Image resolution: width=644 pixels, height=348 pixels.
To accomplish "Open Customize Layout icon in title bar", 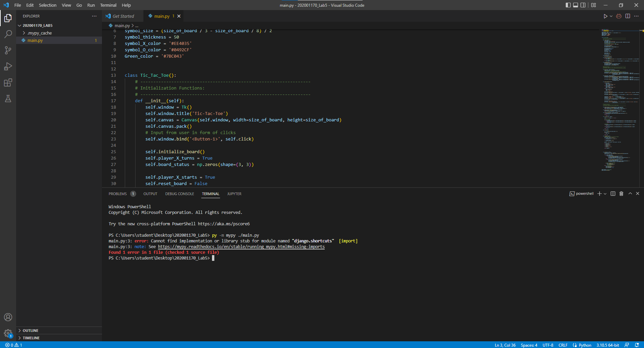I will tap(594, 5).
